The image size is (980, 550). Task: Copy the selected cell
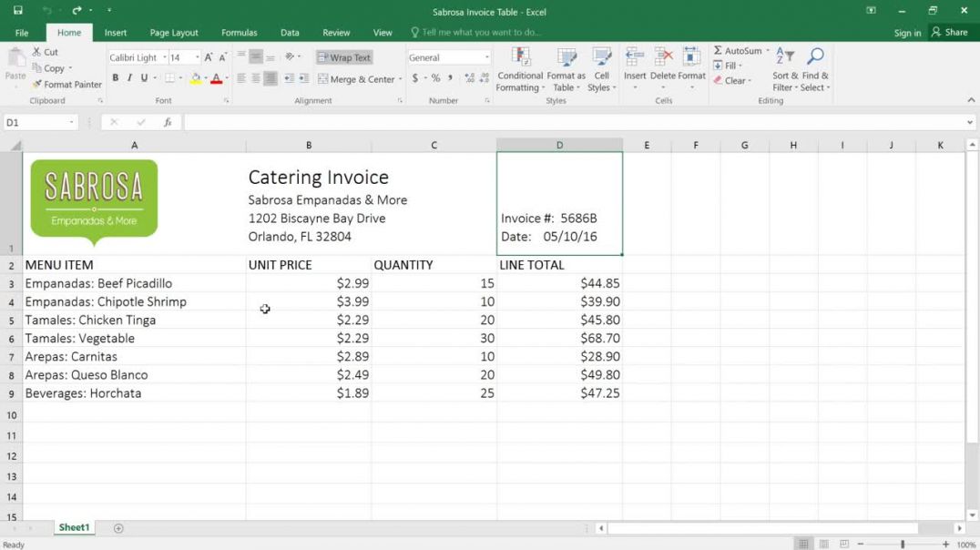tap(49, 68)
